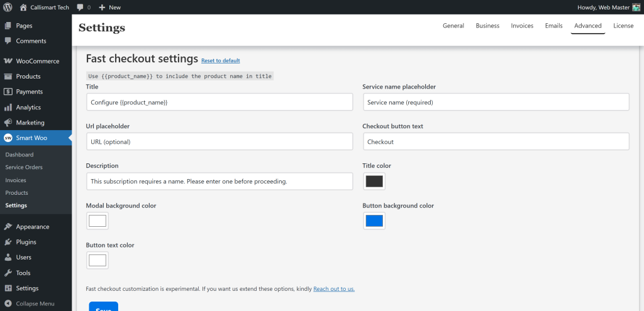Screen dimensions: 644x311
Task: Click the Comments sidebar icon
Action: pos(8,41)
